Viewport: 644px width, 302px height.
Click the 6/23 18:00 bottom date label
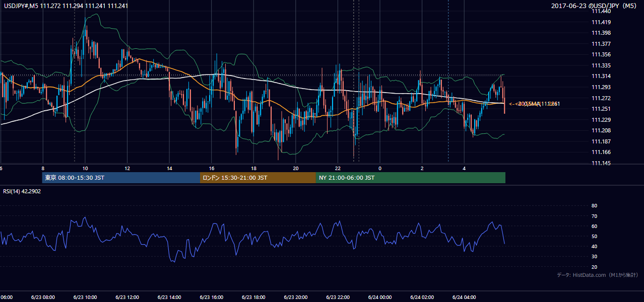253,297
